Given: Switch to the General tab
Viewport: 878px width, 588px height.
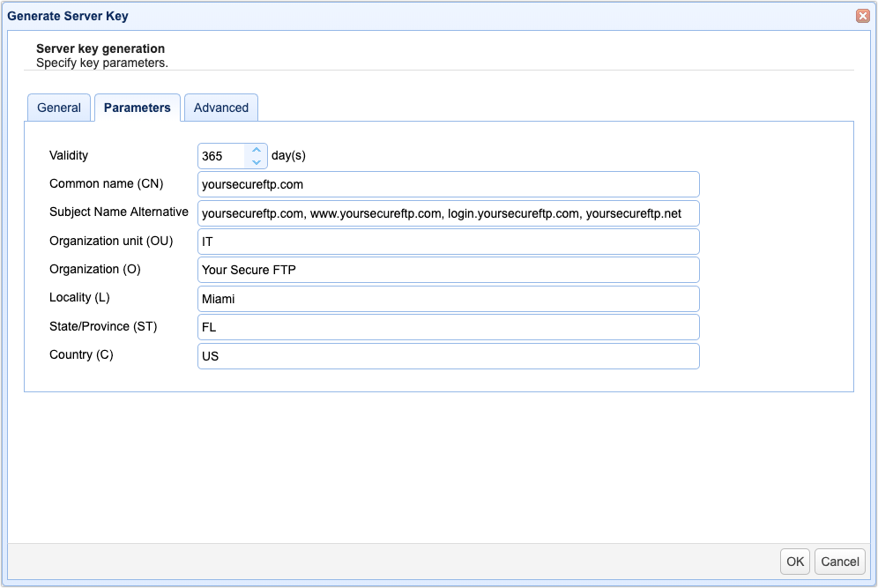Looking at the screenshot, I should [59, 108].
